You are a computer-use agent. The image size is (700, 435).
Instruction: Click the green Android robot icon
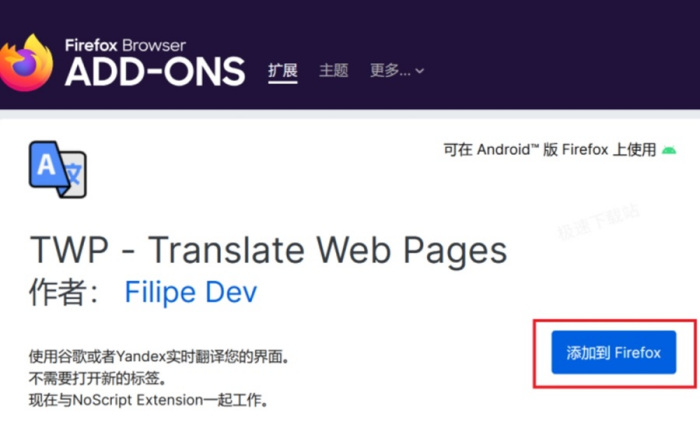[669, 150]
